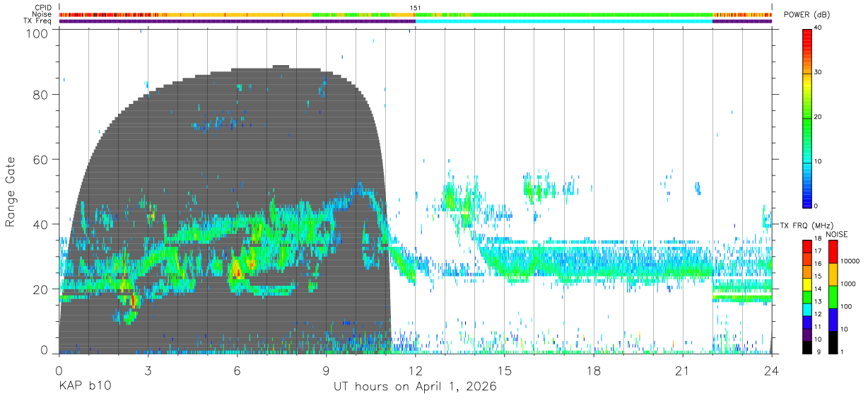Click the TX FRQ (MHz) legend label
The image size is (868, 401).
(807, 225)
